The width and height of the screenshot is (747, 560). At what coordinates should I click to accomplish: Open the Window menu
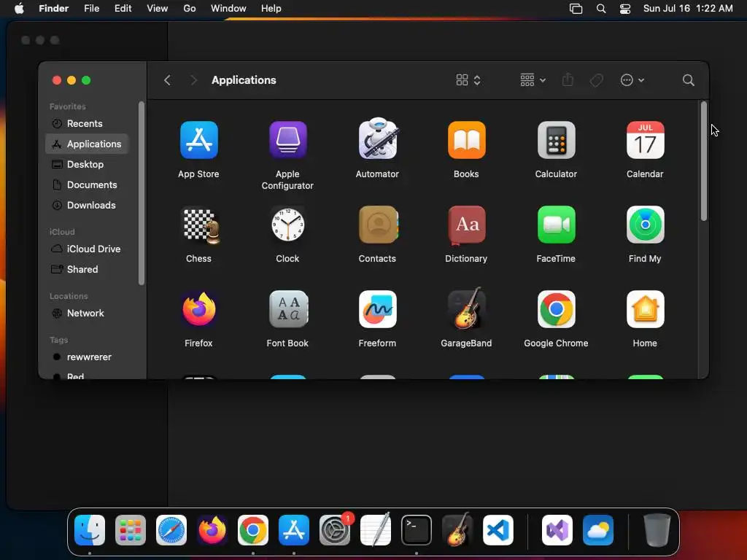click(x=228, y=9)
